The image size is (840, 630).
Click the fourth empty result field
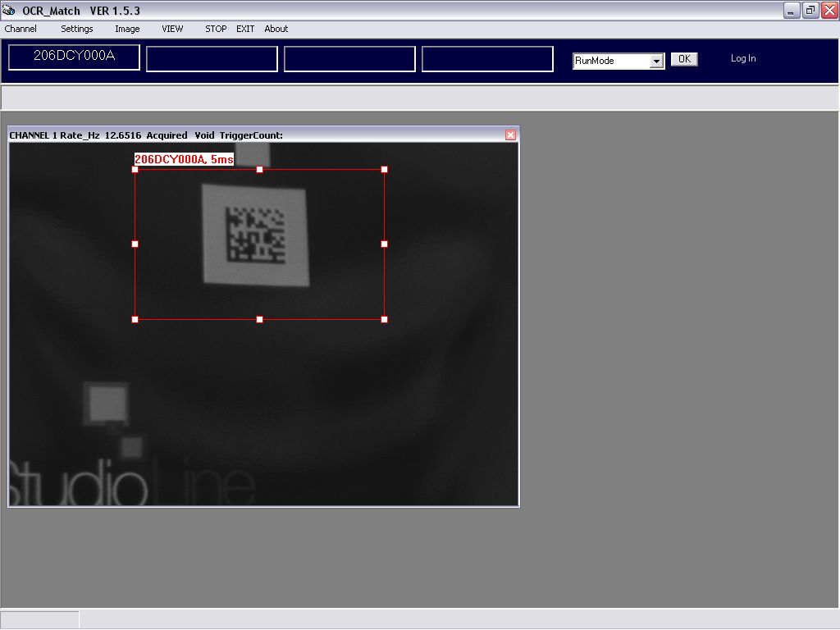click(x=487, y=59)
